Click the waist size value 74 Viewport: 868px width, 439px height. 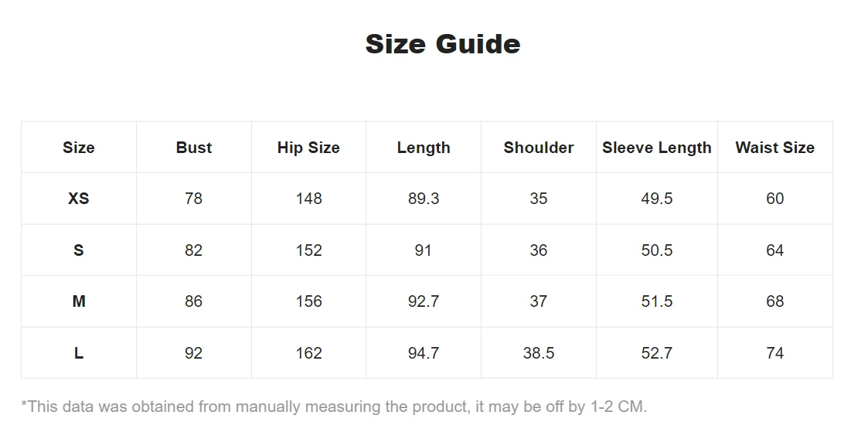(774, 353)
